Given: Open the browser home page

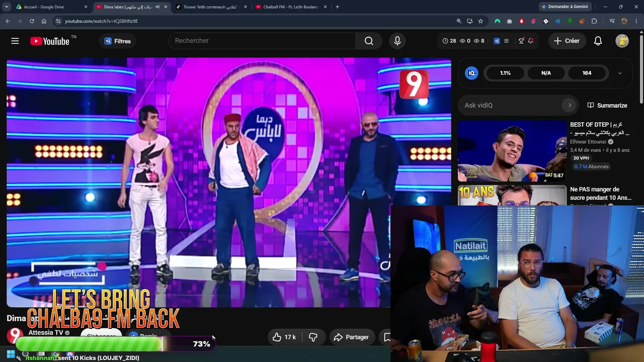Looking at the screenshot, I should click(44, 21).
